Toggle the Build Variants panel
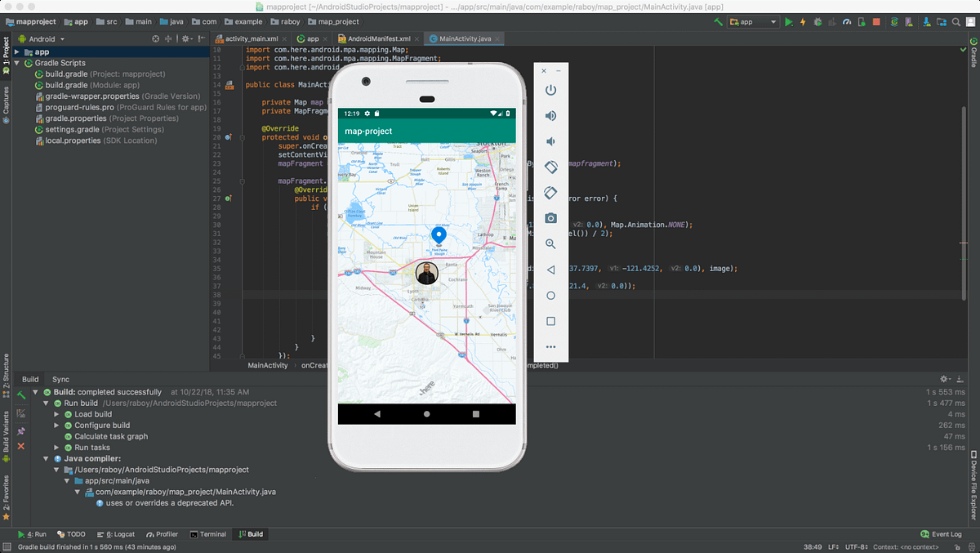The height and width of the screenshot is (553, 980). tap(7, 431)
